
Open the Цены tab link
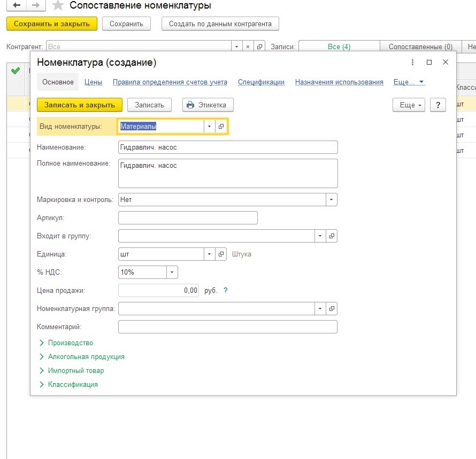click(93, 82)
